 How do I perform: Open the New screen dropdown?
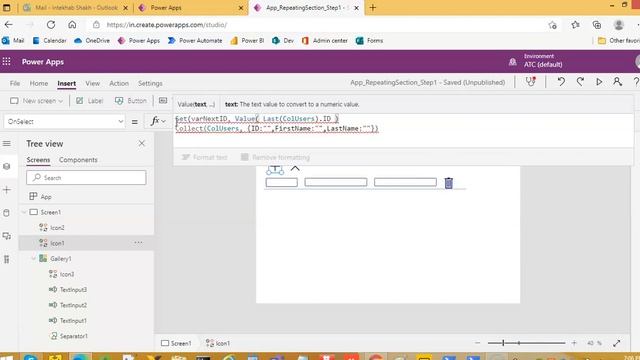point(37,101)
